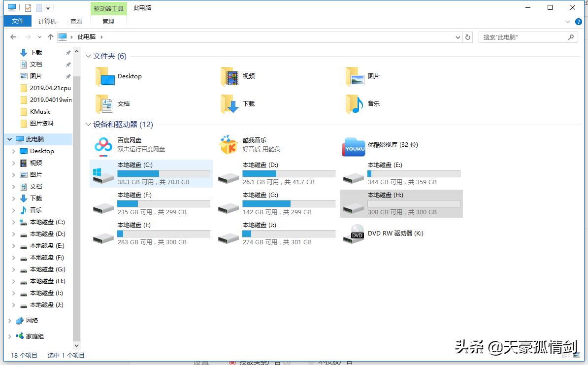
Task: Collapse the 设备和驱动器 (12) section
Action: [x=88, y=125]
